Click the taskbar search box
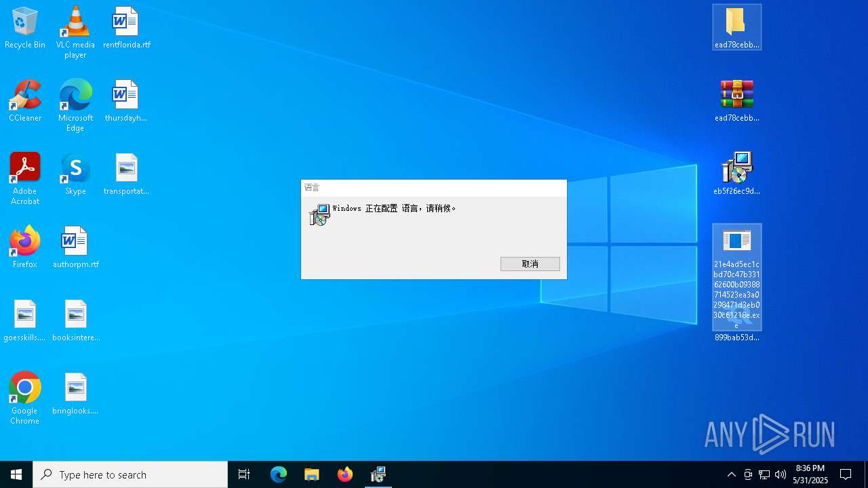 130,474
